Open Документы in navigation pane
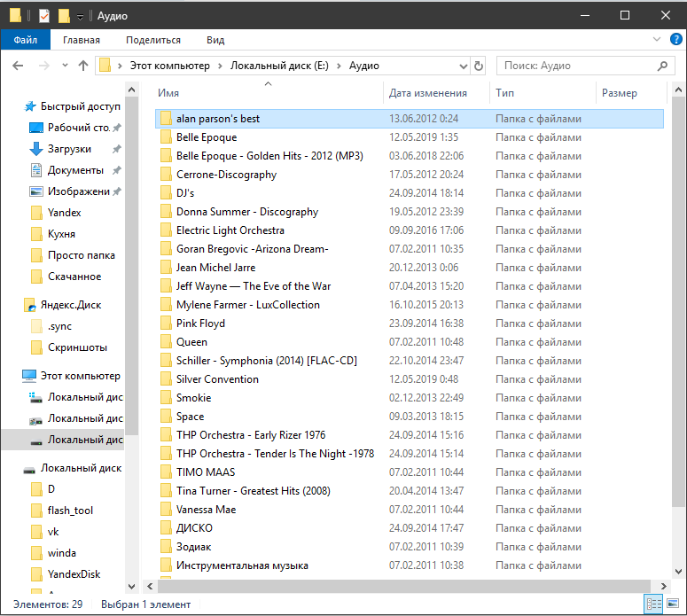The image size is (687, 616). pos(75,170)
